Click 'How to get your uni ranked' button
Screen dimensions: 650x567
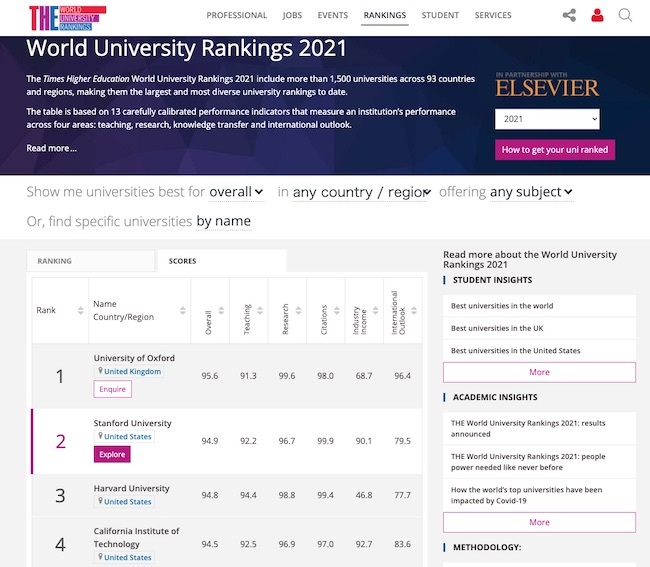point(555,150)
